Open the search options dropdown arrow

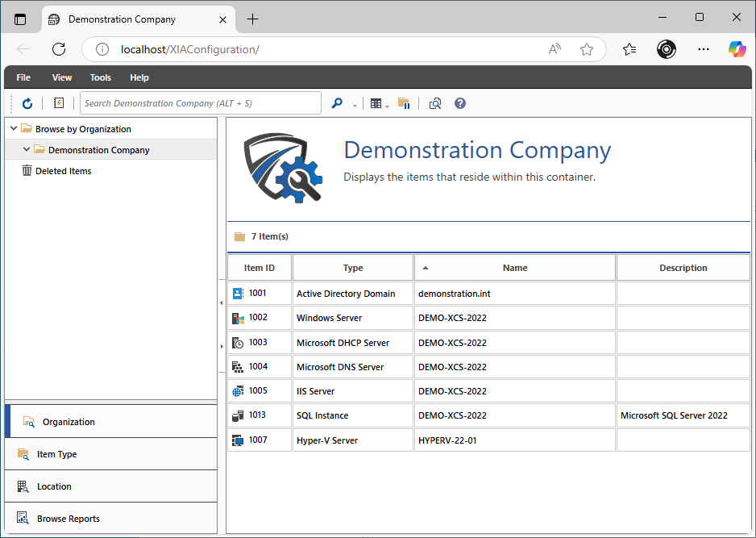[x=355, y=105]
